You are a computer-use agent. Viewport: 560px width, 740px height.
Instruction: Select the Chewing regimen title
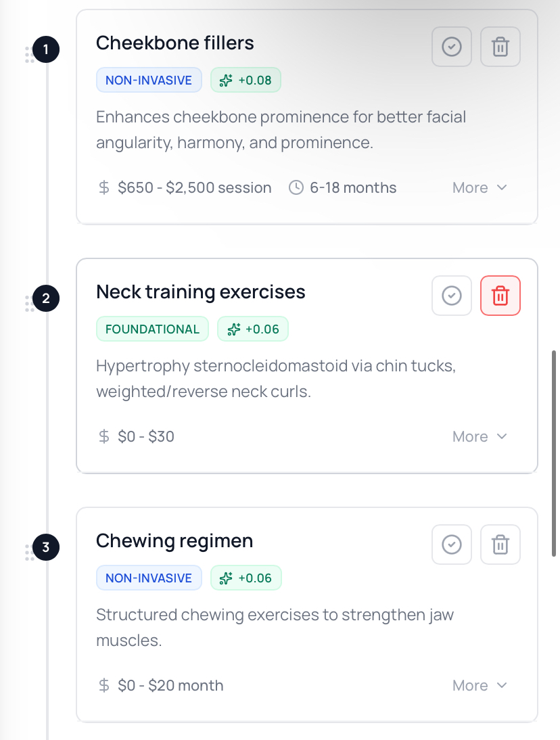click(x=174, y=541)
